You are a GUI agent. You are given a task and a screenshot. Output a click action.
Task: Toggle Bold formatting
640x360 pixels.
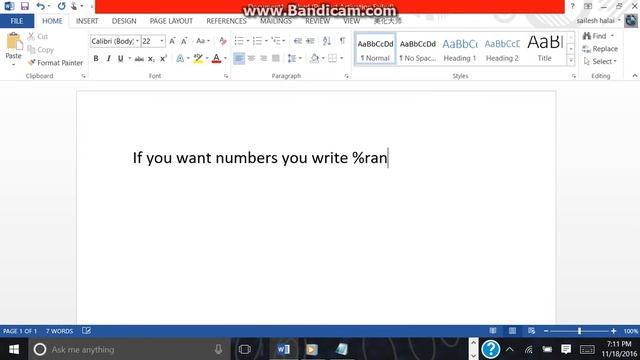96,58
